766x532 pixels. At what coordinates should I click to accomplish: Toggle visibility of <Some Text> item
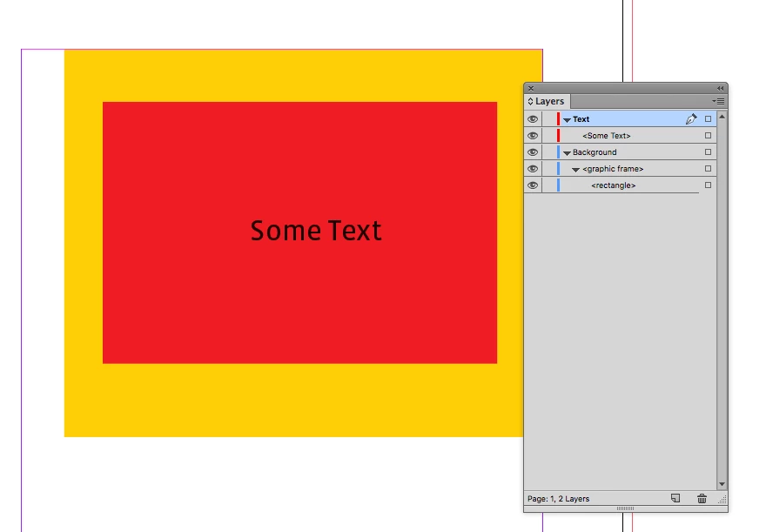(x=533, y=136)
